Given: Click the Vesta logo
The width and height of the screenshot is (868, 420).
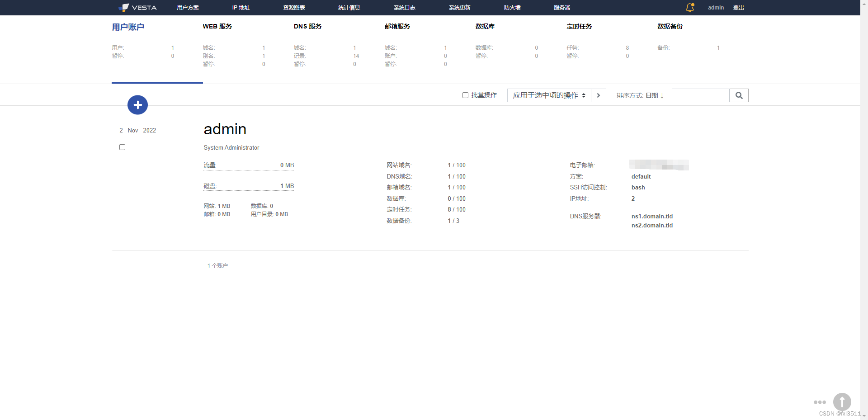Looking at the screenshot, I should (x=137, y=7).
